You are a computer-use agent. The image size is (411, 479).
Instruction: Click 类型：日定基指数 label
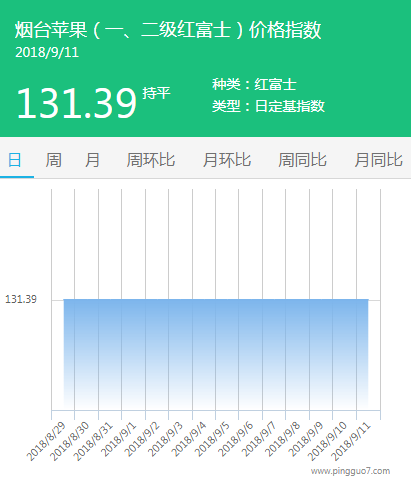pyautogui.click(x=268, y=106)
